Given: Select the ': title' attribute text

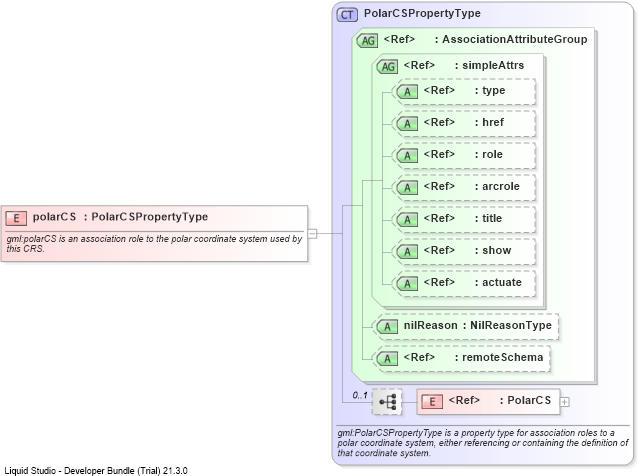Looking at the screenshot, I should pyautogui.click(x=488, y=218).
